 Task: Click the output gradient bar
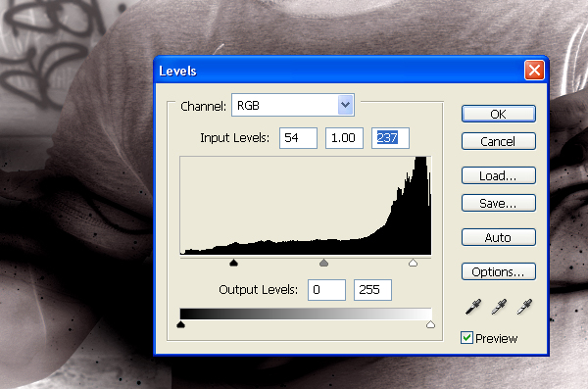[306, 314]
